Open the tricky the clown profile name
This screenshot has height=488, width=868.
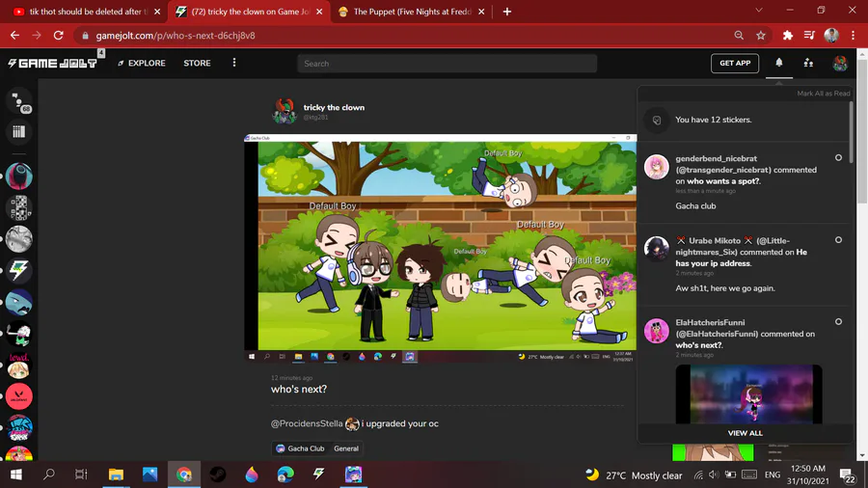point(334,108)
